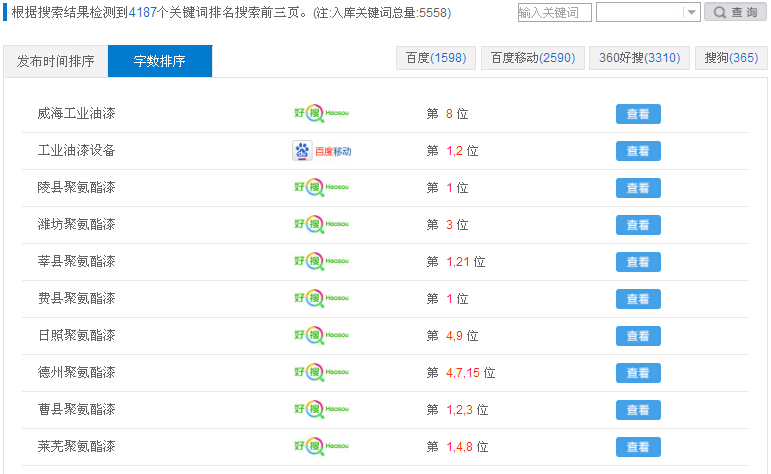Screen dimensions: 771x474
Task: Select keyword text 曹县聚氨酯漆
Action: click(x=77, y=410)
